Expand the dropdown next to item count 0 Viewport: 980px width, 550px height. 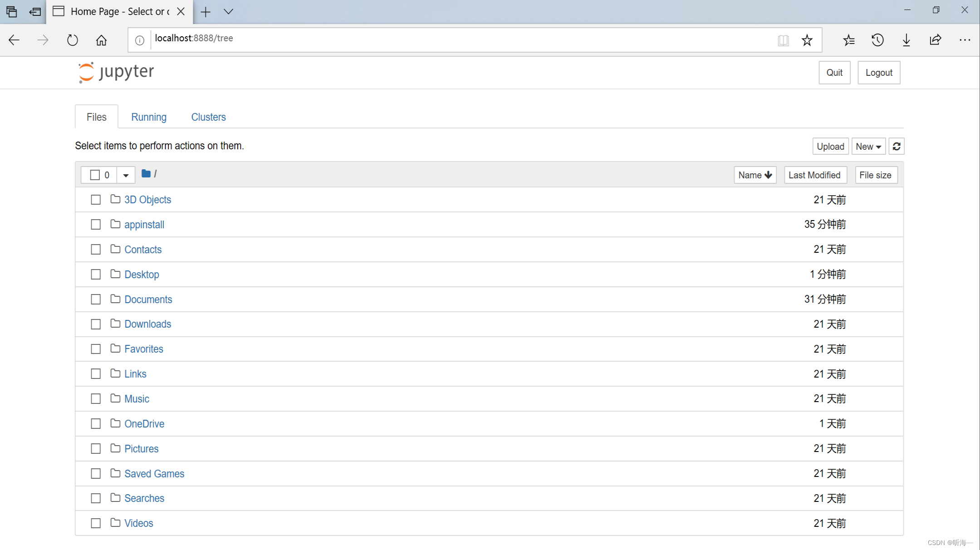tap(126, 175)
